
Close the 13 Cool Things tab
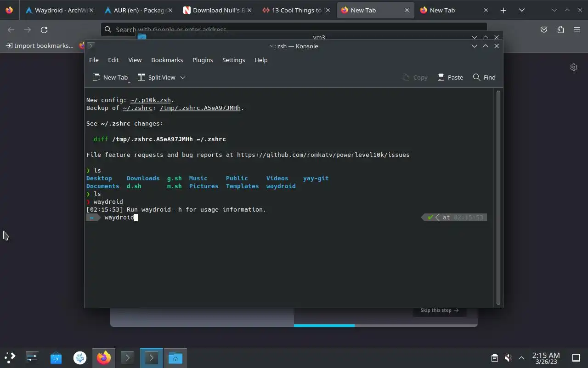[328, 10]
